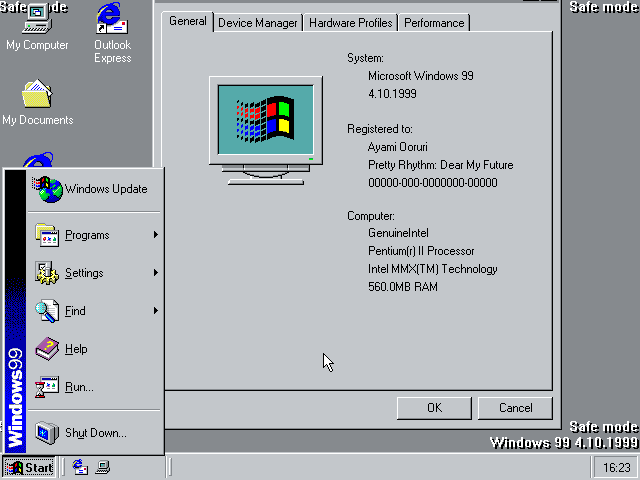Expand the Settings submenu arrow
640x480 pixels.
tap(156, 273)
